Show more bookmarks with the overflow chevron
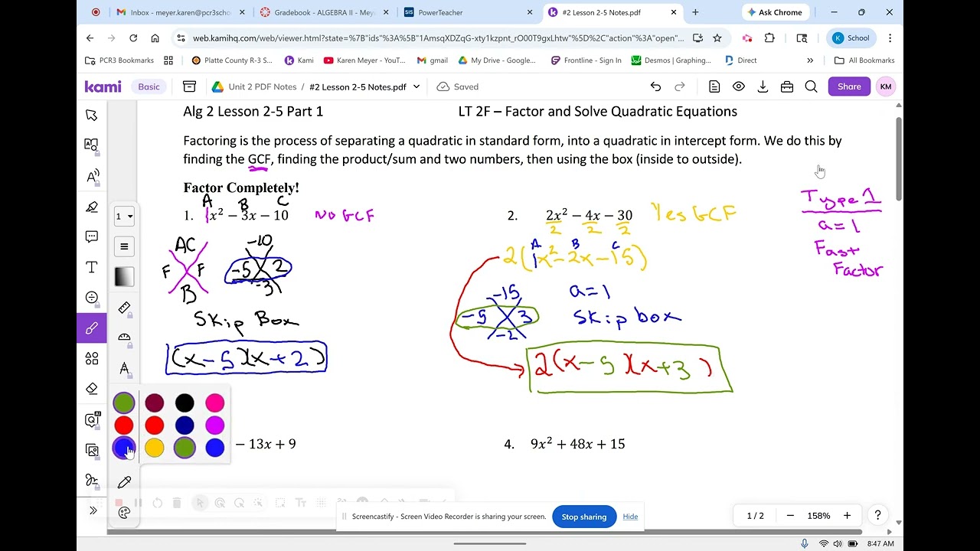This screenshot has width=980, height=551. 810,60
